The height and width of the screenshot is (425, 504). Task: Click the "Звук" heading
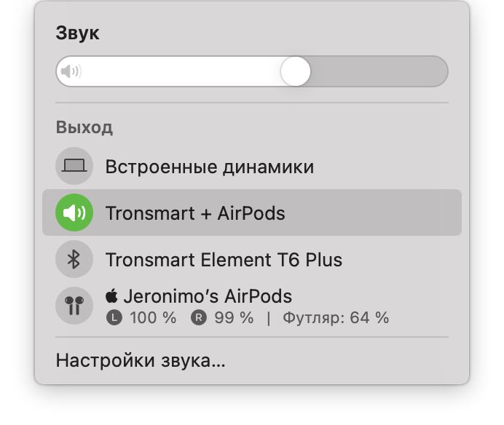coord(77,33)
